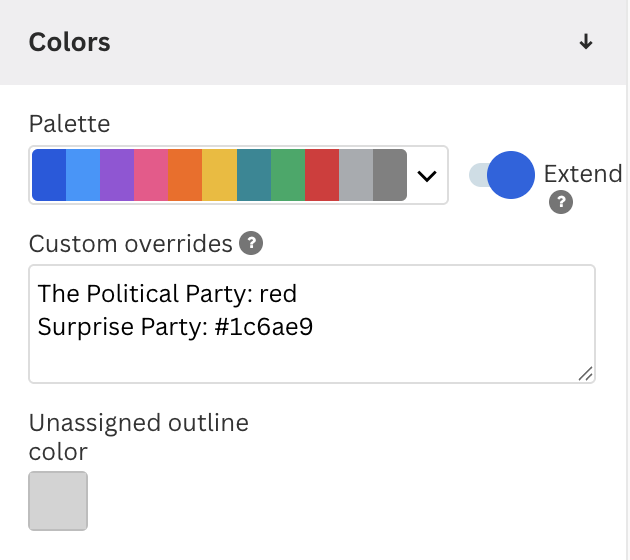Click inside the Custom overrides text box
Viewport: 630px width, 560px height.
coord(312,324)
